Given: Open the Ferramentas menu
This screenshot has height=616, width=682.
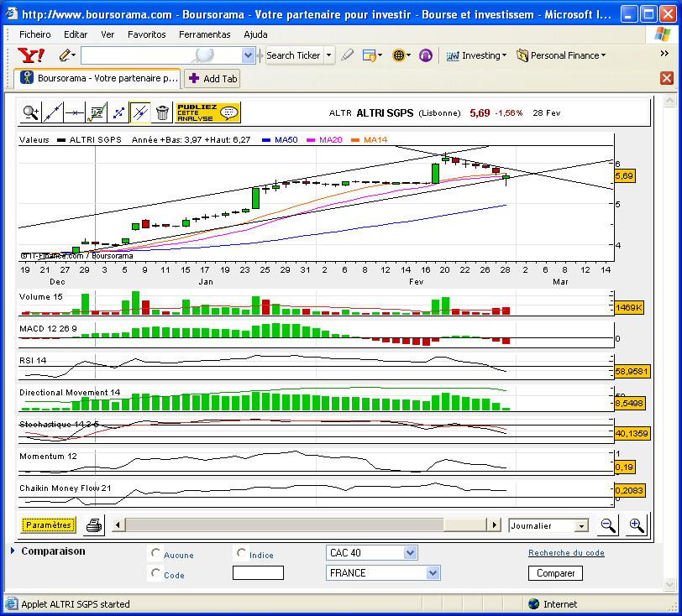Looking at the screenshot, I should click(x=204, y=34).
